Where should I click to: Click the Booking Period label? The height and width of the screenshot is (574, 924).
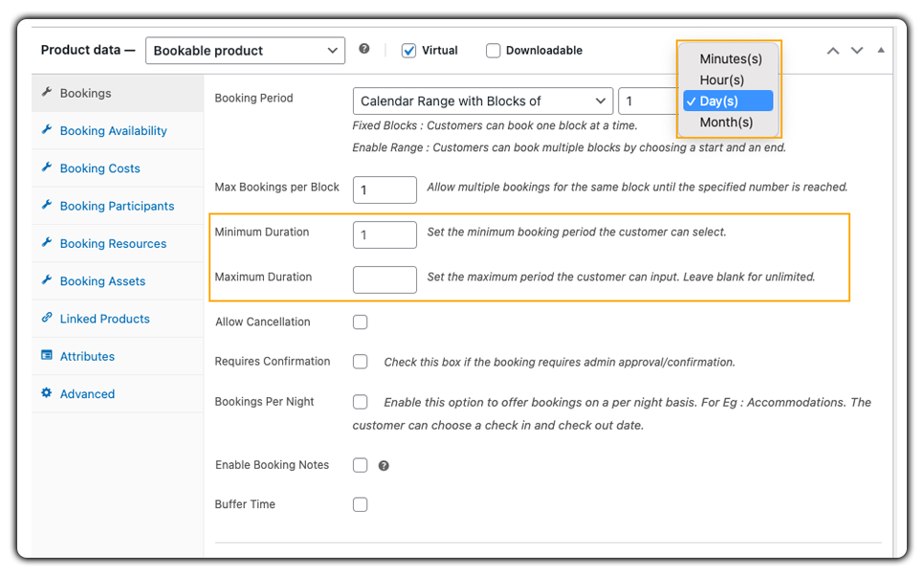click(x=254, y=99)
